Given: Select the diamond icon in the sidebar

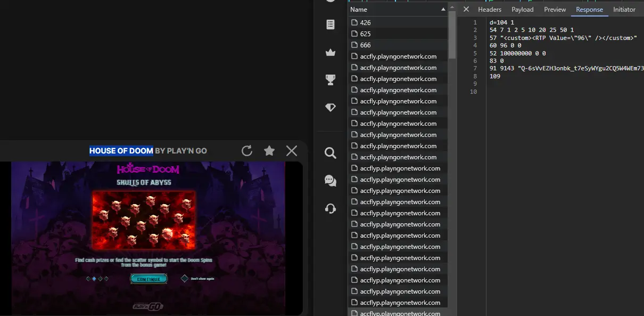Looking at the screenshot, I should (x=331, y=108).
